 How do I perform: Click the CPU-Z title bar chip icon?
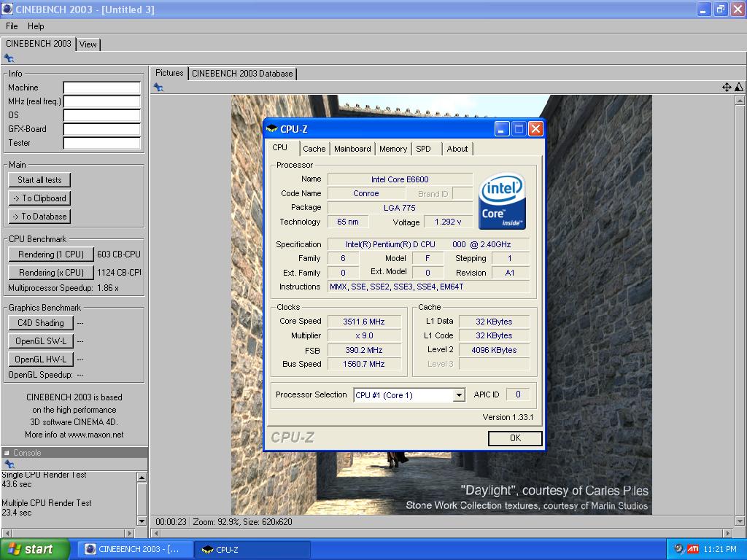pyautogui.click(x=272, y=129)
